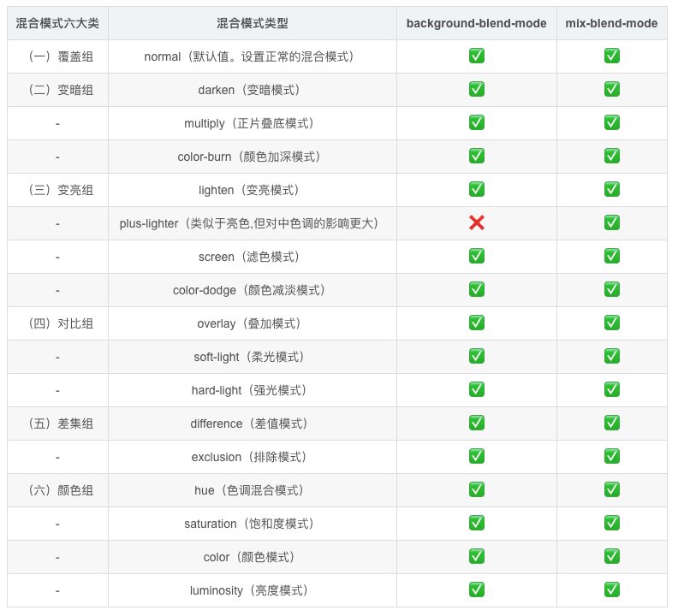
Task: Click mix-blend-mode checkmark for difference
Action: pyautogui.click(x=612, y=423)
